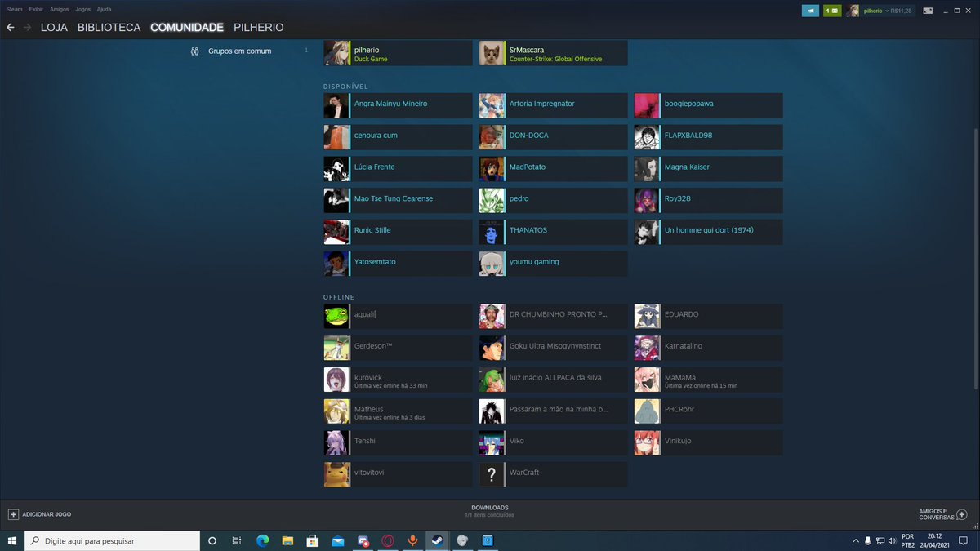Show hidden system tray icons chevron
Viewport: 980px width, 551px height.
tap(856, 540)
